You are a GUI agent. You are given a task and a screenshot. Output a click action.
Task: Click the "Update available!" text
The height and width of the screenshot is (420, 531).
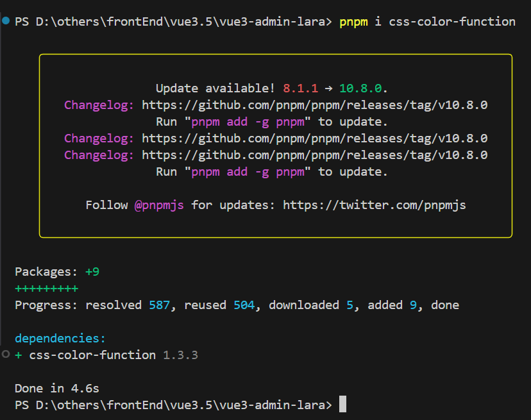[x=215, y=88]
